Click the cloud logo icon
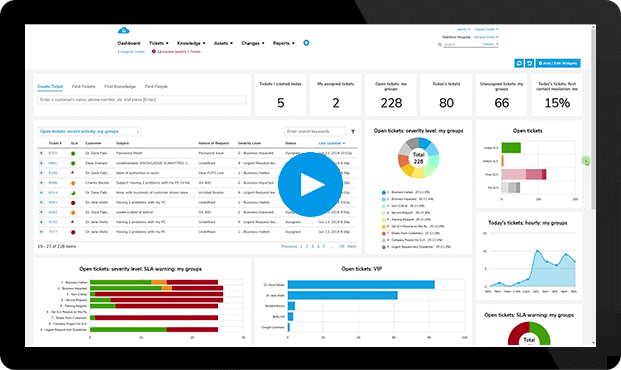 click(124, 31)
